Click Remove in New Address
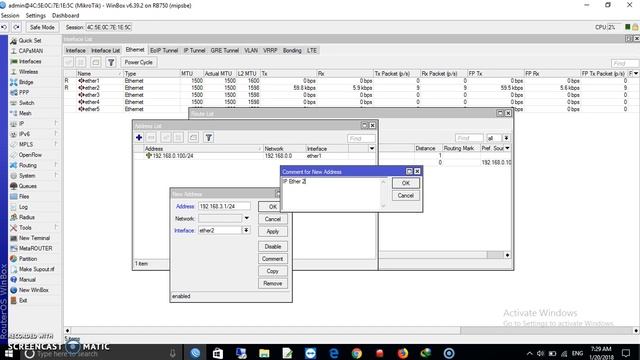 point(273,283)
